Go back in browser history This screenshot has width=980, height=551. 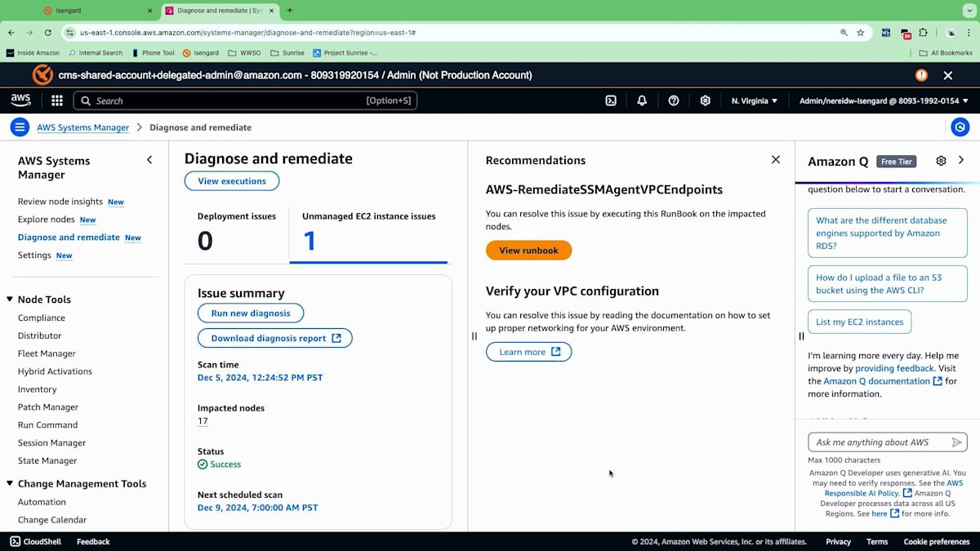[11, 33]
